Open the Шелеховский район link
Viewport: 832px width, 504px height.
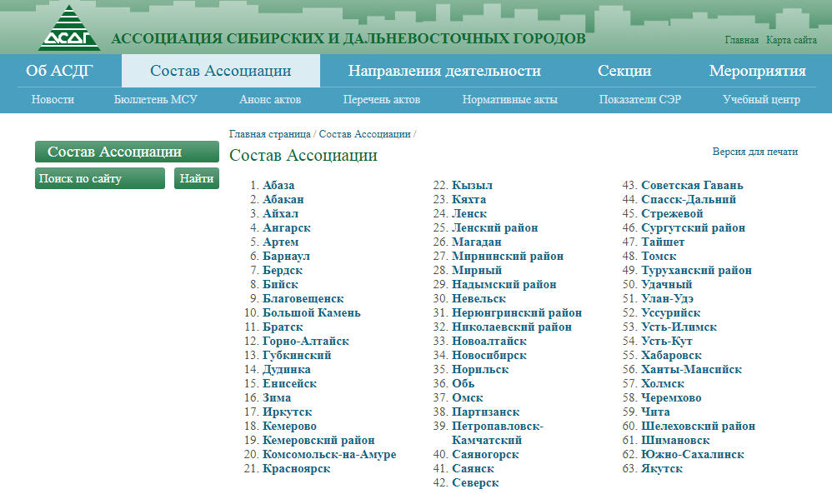coord(699,426)
